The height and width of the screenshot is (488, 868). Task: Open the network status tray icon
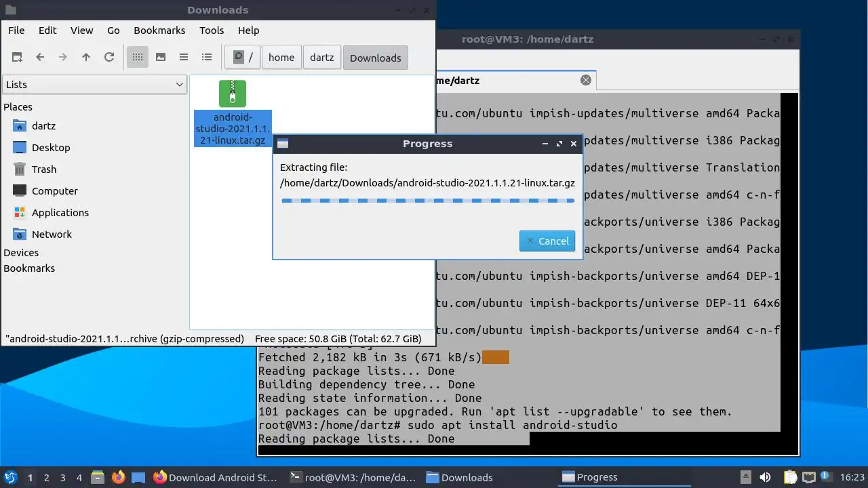808,477
